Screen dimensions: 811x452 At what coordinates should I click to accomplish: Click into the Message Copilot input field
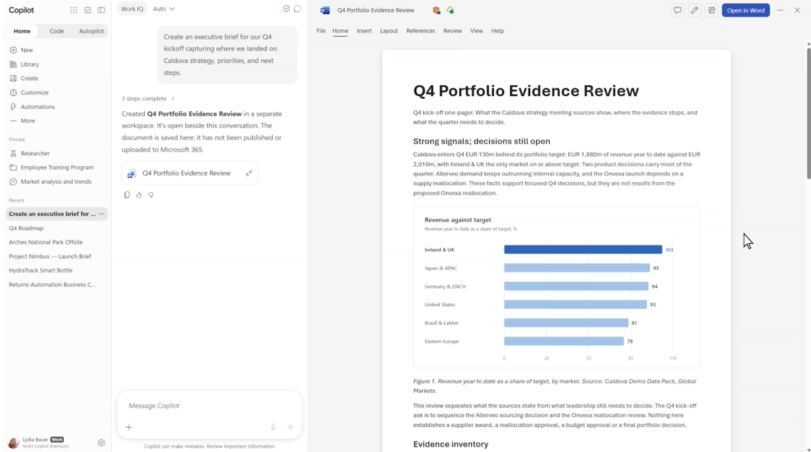click(x=207, y=406)
